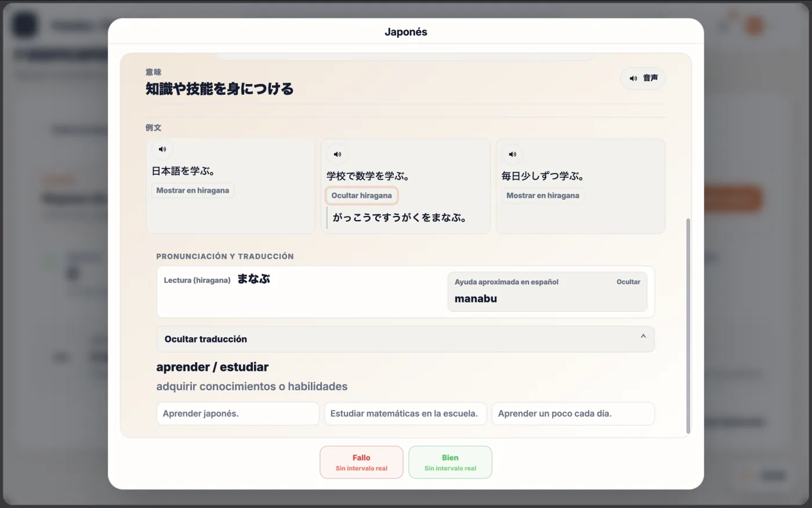
Task: Mark card as Bien
Action: click(450, 462)
